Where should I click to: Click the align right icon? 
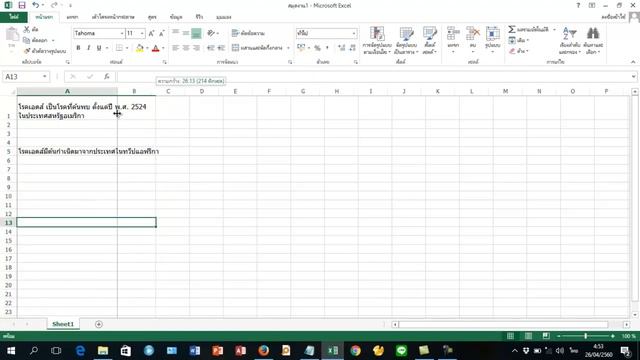(x=196, y=48)
